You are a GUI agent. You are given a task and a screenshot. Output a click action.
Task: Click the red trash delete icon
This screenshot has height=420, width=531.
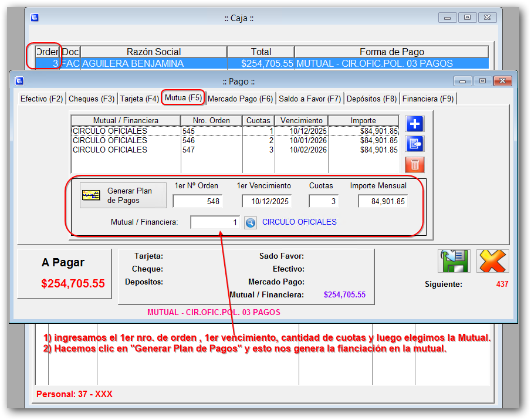415,164
